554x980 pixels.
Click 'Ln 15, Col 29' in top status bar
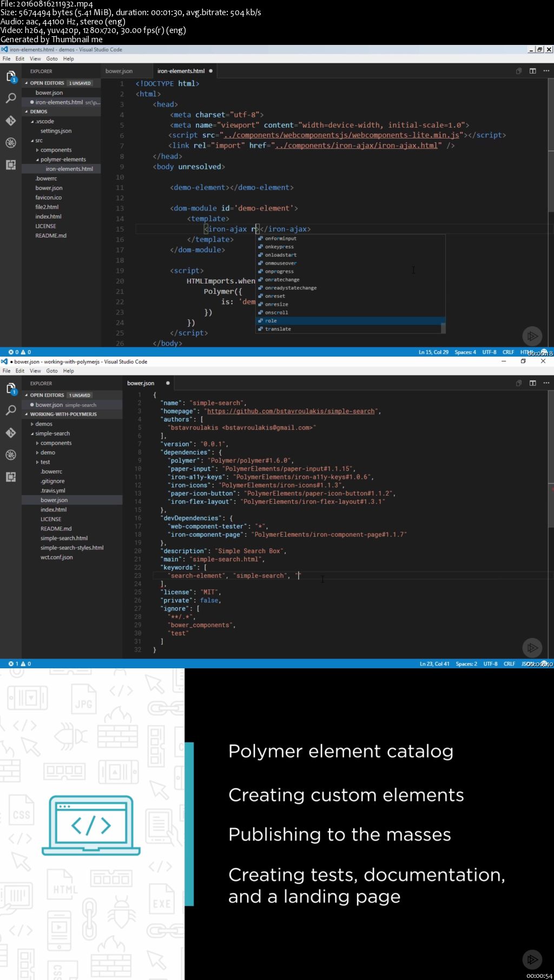click(x=433, y=352)
